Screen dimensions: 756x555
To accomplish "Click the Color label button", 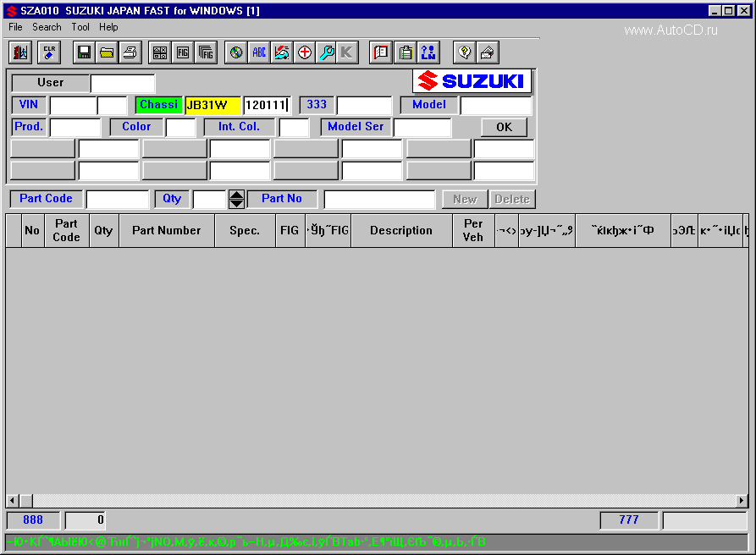I will pos(136,127).
